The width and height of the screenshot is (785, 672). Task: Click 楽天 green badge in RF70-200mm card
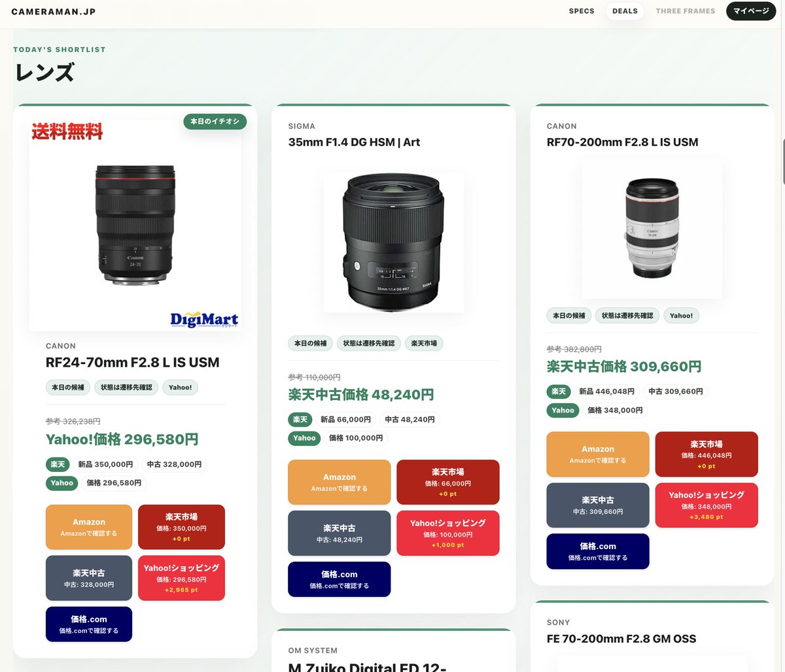tap(559, 392)
